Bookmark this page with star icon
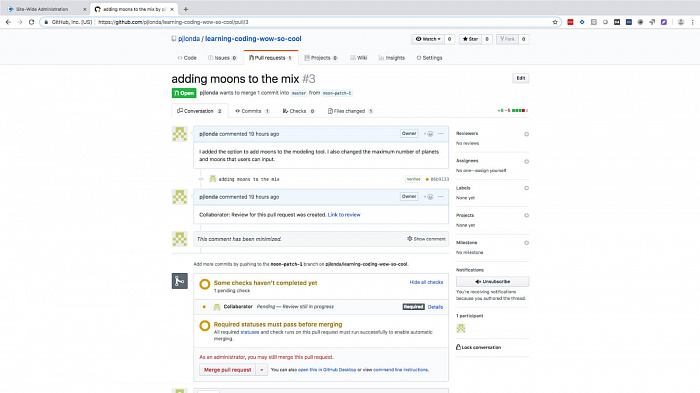Image resolution: width=700 pixels, height=393 pixels. coord(555,22)
